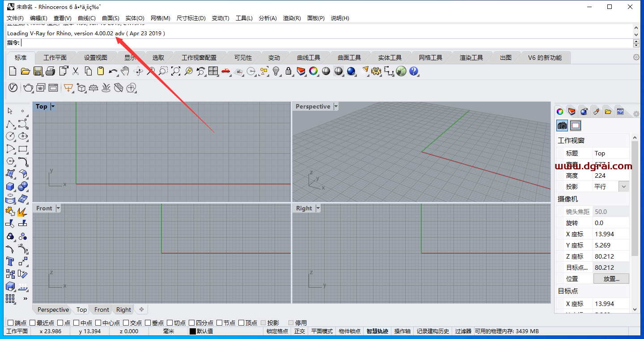This screenshot has width=644, height=339.
Task: Expand the 投影 projection combo box
Action: [x=623, y=187]
